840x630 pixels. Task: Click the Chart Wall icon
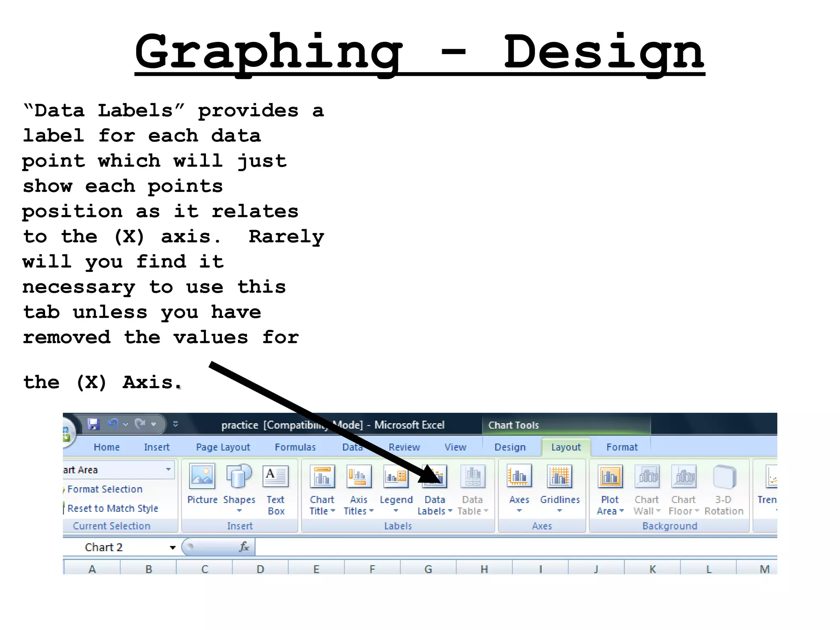coord(647,477)
